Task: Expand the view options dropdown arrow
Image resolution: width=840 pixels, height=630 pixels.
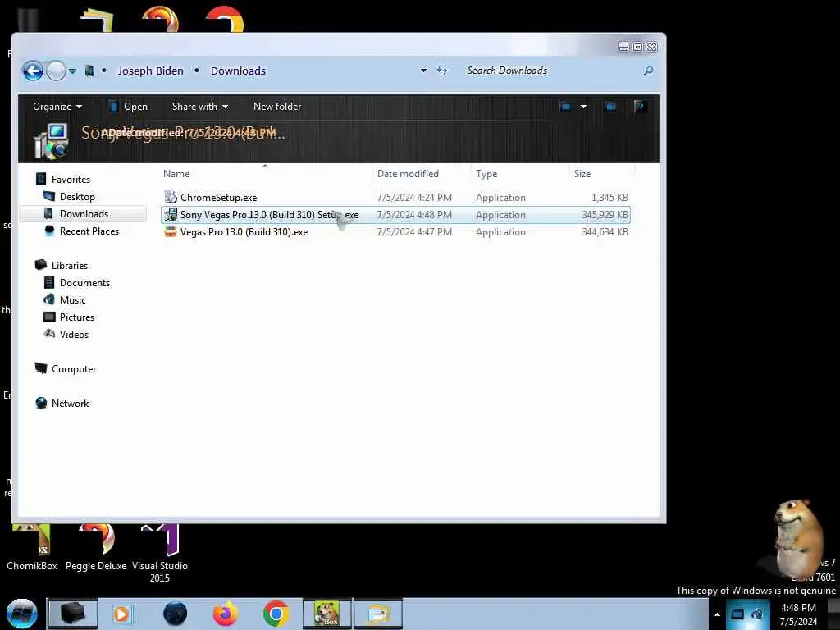Action: [583, 106]
